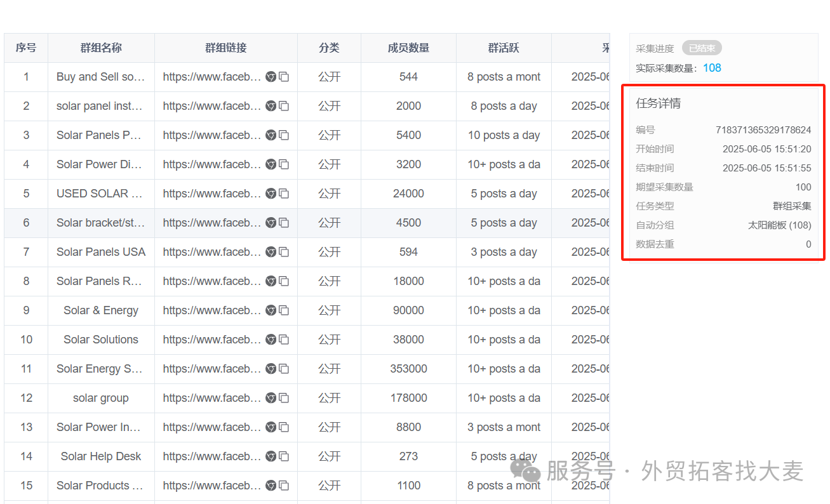Copy the Solar Power In… group link
The width and height of the screenshot is (830, 504).
point(284,427)
